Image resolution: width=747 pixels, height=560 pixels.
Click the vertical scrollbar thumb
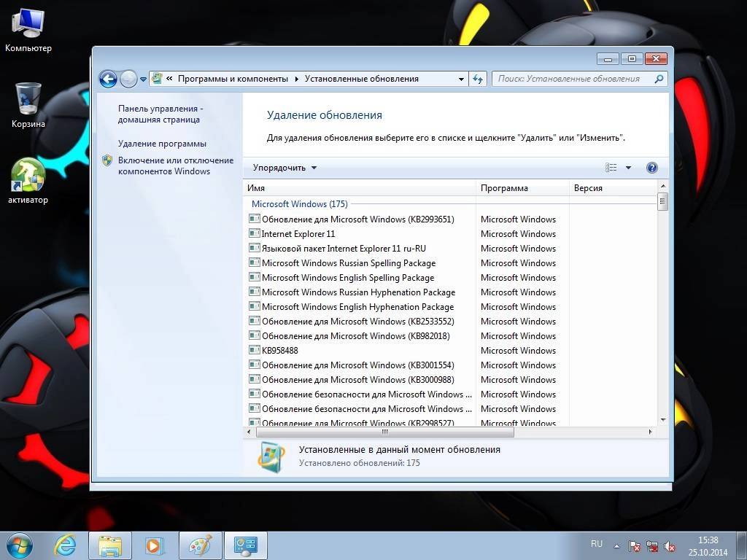tap(662, 201)
